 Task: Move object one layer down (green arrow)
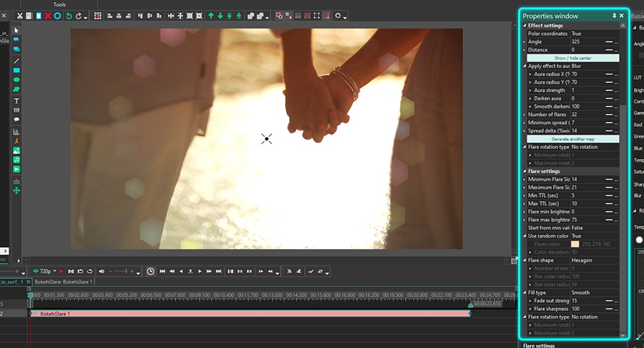pyautogui.click(x=220, y=16)
